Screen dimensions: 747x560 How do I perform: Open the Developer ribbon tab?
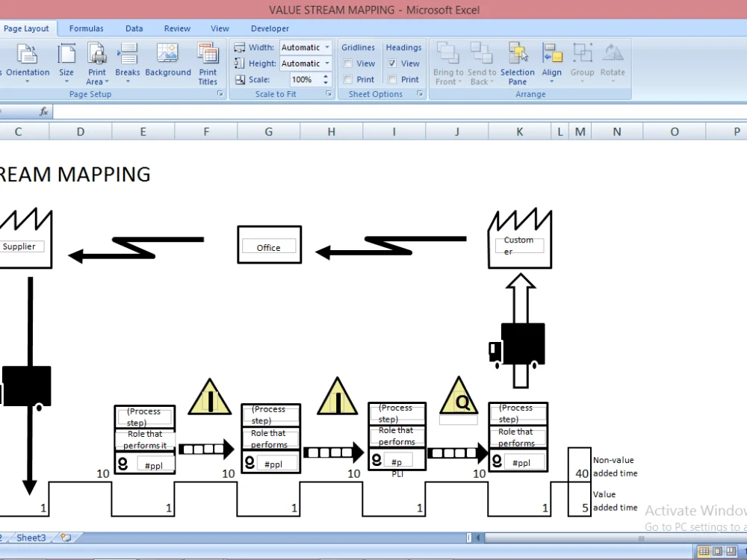270,28
